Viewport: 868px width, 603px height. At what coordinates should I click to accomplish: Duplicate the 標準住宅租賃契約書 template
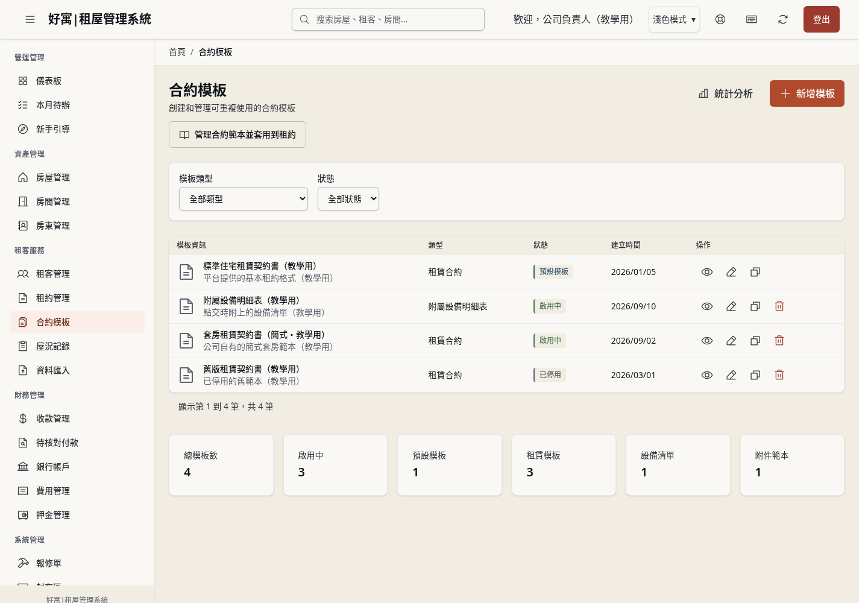coord(755,272)
